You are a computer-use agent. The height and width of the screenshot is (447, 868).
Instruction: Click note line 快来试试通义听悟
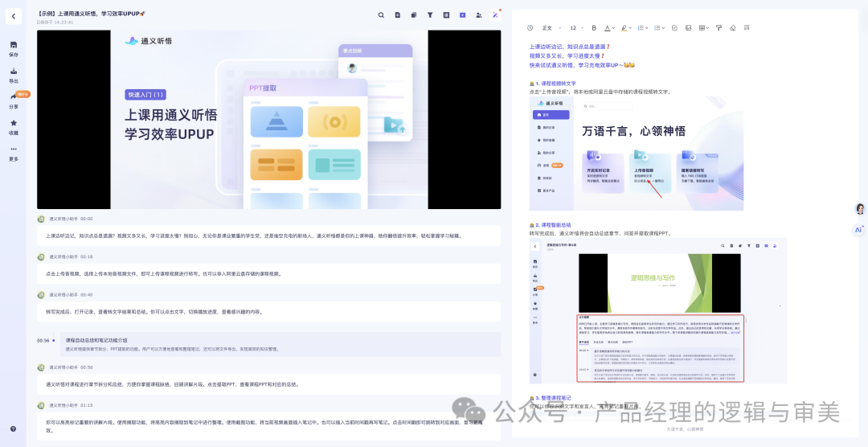[582, 65]
